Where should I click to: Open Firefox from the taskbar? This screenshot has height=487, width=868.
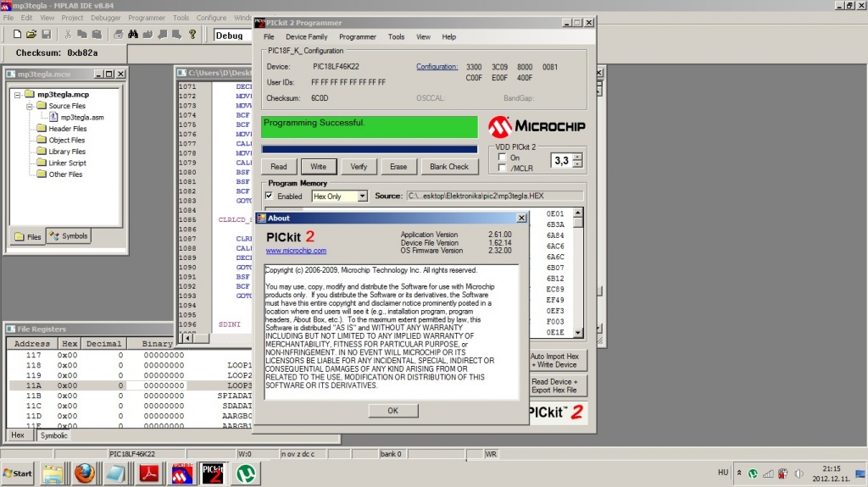point(85,473)
